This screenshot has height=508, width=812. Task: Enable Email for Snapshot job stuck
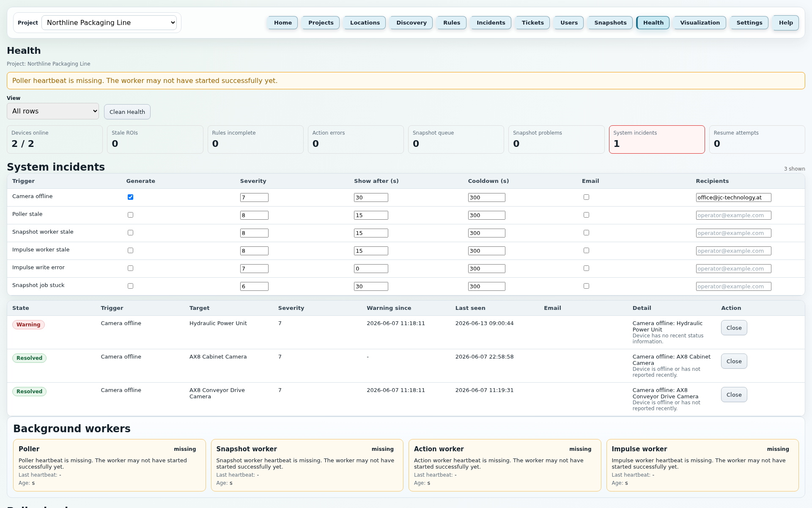586,286
